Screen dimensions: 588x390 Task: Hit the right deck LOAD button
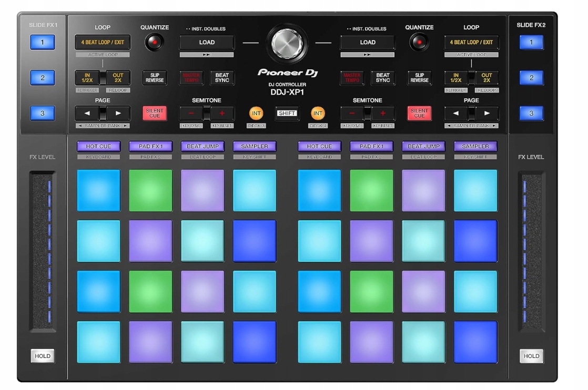pos(368,43)
